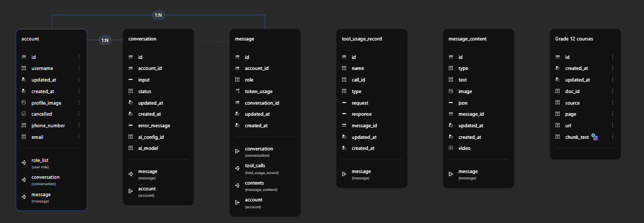Click the 1:N badge between account and conversation

tap(105, 40)
